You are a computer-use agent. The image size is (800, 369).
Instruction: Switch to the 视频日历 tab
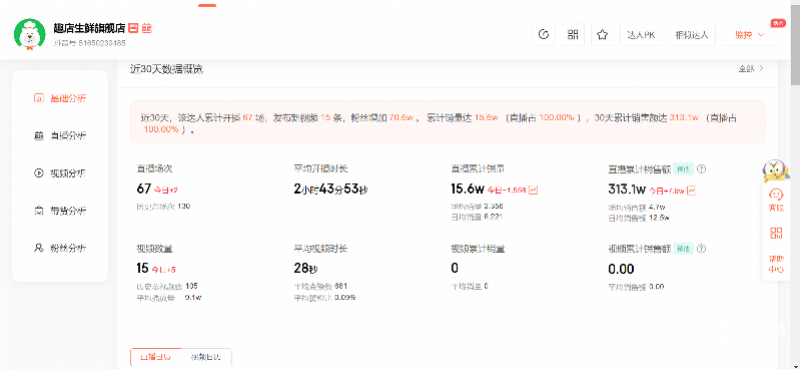coord(206,357)
